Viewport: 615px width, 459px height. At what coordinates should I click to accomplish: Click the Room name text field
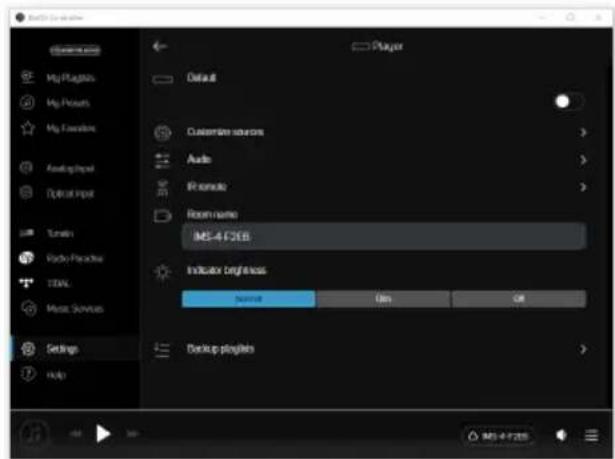[x=384, y=236]
